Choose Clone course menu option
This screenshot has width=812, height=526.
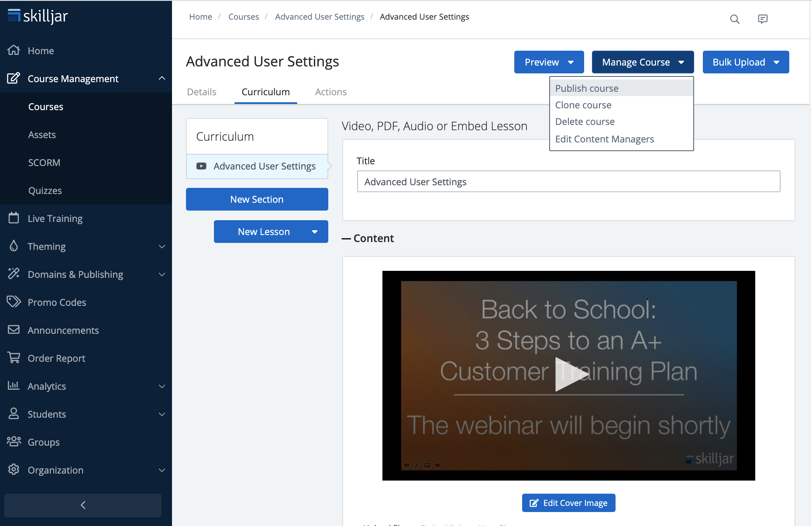tap(583, 105)
